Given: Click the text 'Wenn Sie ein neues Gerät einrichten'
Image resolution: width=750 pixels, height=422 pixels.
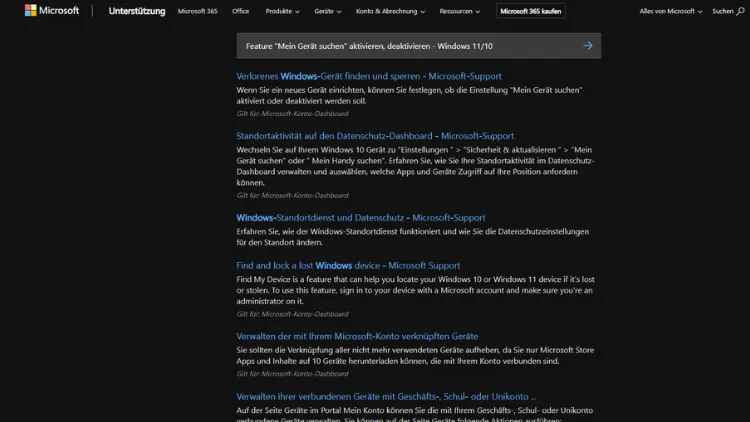Looking at the screenshot, I should click(x=300, y=90).
